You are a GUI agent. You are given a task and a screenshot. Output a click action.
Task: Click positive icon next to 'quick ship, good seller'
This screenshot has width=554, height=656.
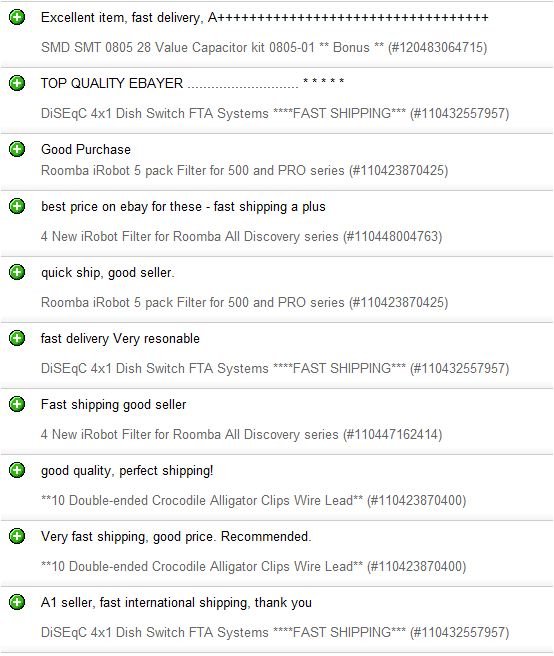17,272
